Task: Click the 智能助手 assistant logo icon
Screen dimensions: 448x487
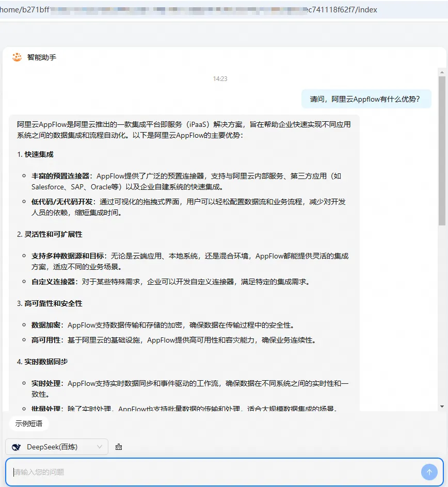Action: pyautogui.click(x=17, y=57)
